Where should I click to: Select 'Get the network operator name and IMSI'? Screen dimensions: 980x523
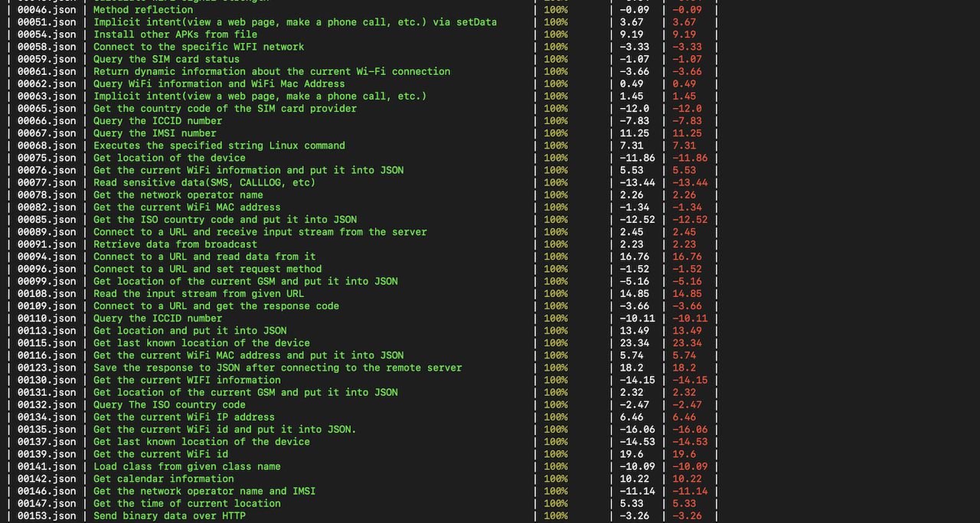point(204,491)
